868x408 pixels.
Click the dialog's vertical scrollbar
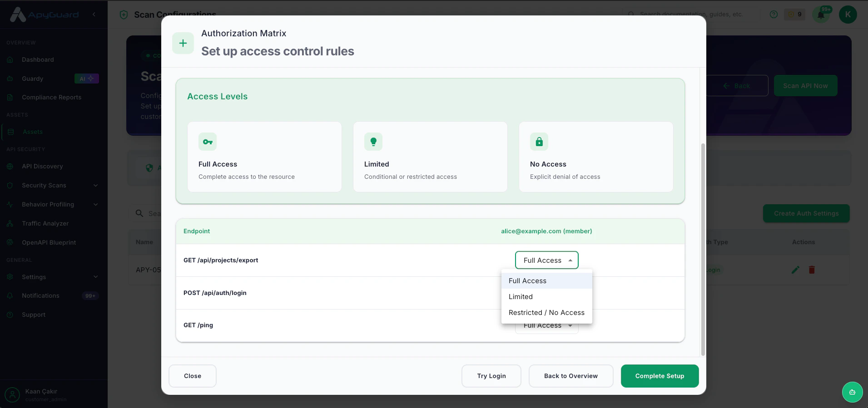click(x=703, y=249)
